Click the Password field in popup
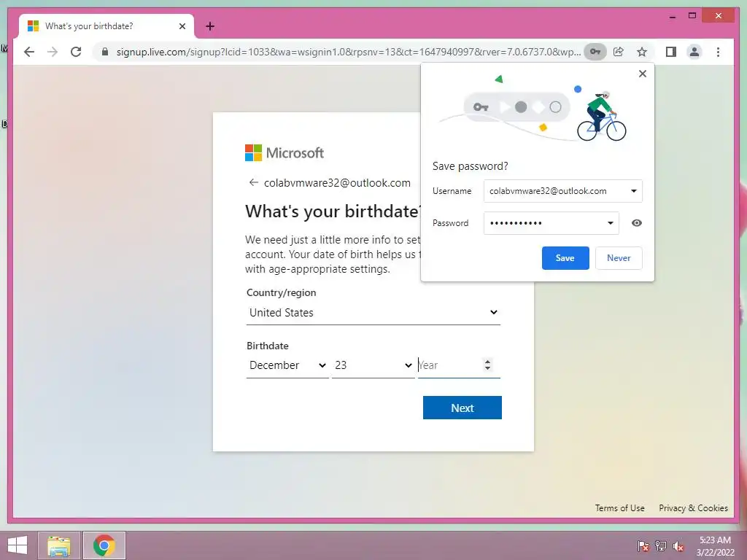This screenshot has width=747, height=560. pyautogui.click(x=551, y=223)
